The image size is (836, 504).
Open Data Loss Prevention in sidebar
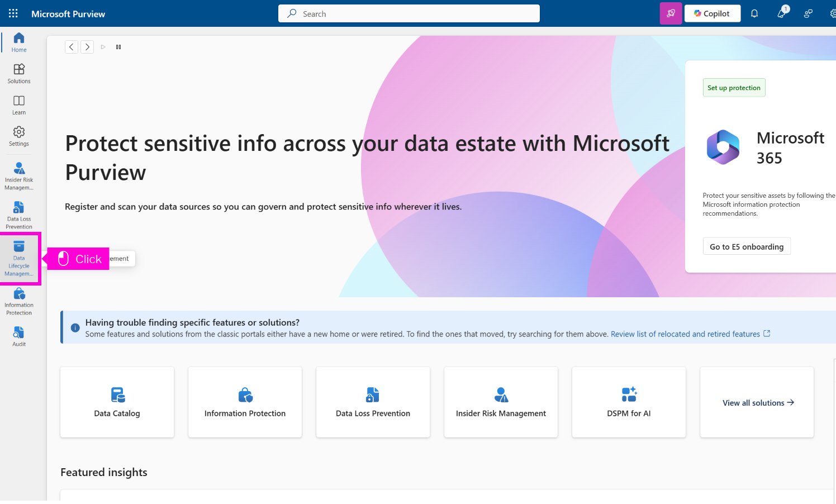pos(19,215)
